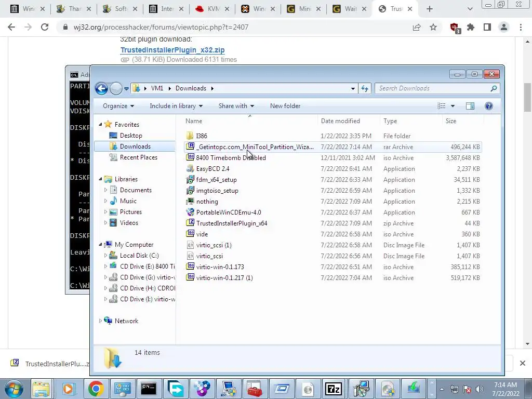Open Windows Explorer taskbar icon

(x=41, y=389)
